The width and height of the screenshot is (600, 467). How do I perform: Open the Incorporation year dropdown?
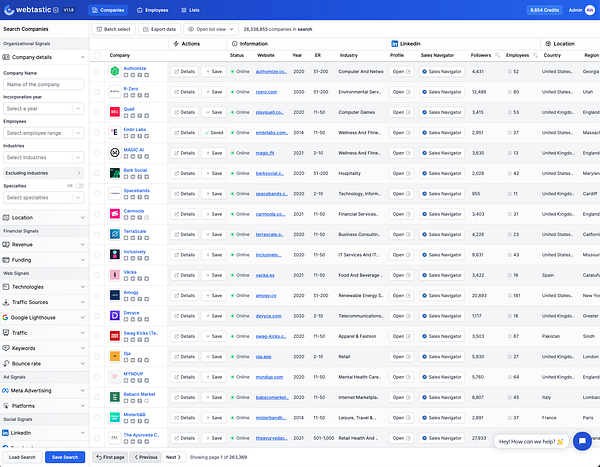43,108
